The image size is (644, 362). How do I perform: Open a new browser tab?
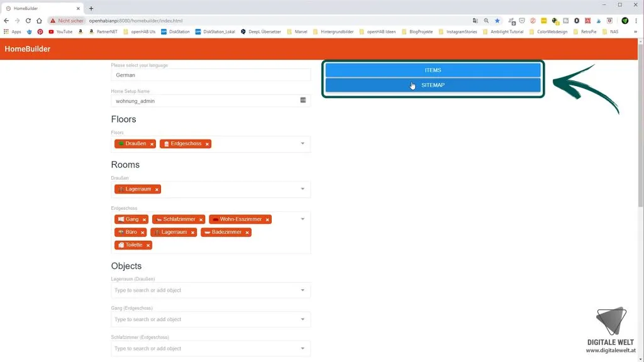click(x=91, y=8)
